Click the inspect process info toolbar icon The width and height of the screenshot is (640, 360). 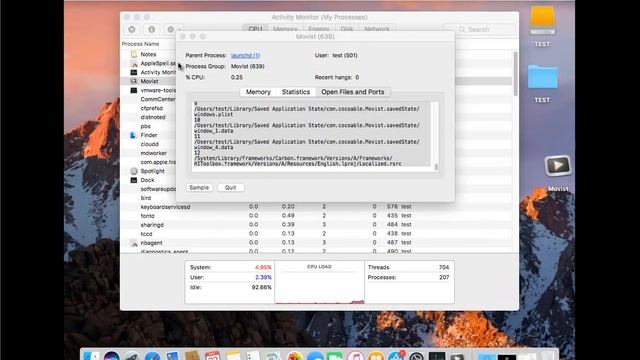(x=151, y=29)
